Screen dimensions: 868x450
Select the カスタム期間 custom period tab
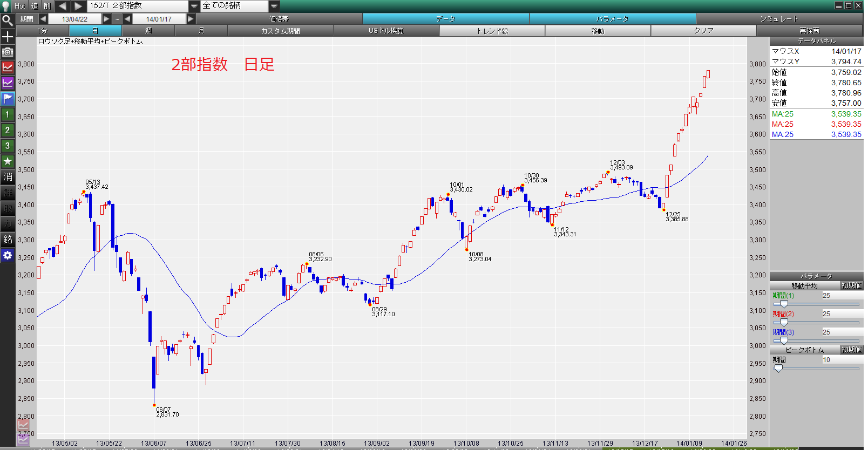pos(280,31)
